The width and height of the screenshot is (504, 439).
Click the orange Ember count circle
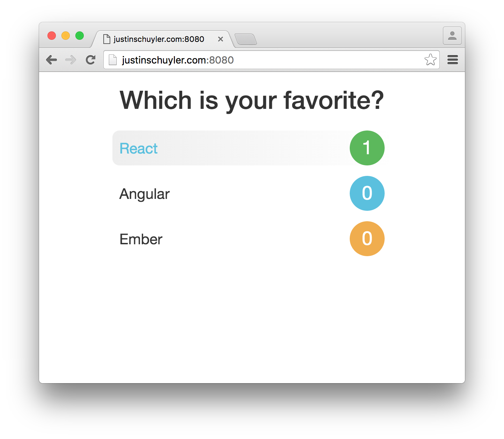pos(367,239)
